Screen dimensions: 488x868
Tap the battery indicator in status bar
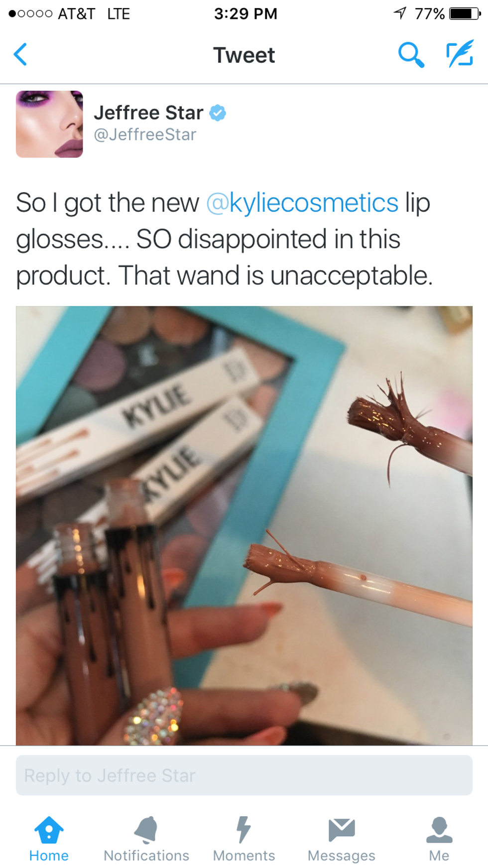tap(465, 13)
